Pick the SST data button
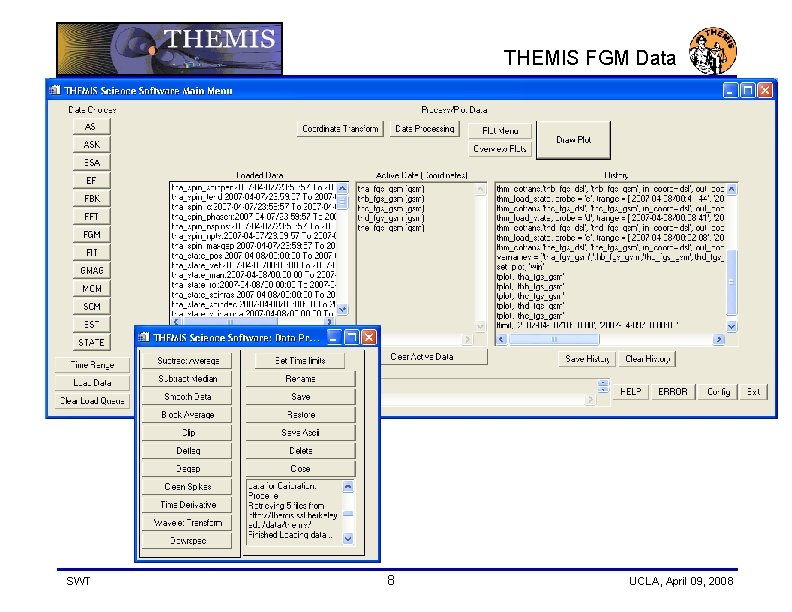This screenshot has height=612, width=792. coord(91,324)
